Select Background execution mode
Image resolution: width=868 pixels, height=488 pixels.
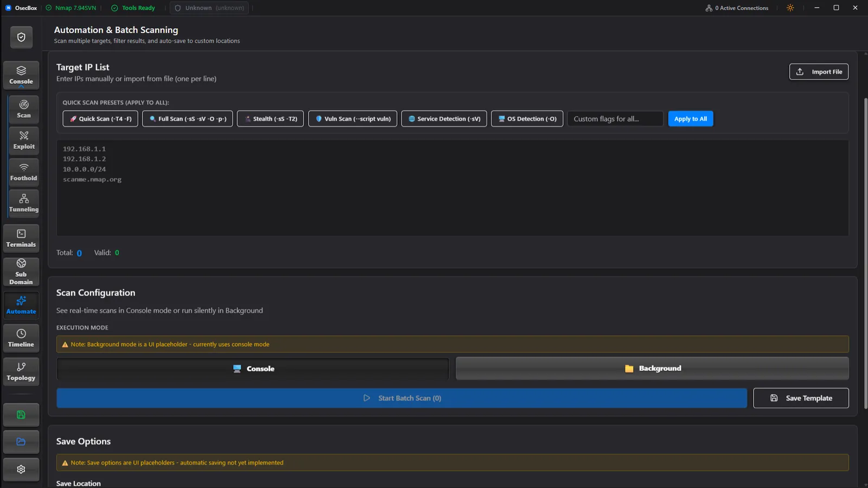point(652,369)
